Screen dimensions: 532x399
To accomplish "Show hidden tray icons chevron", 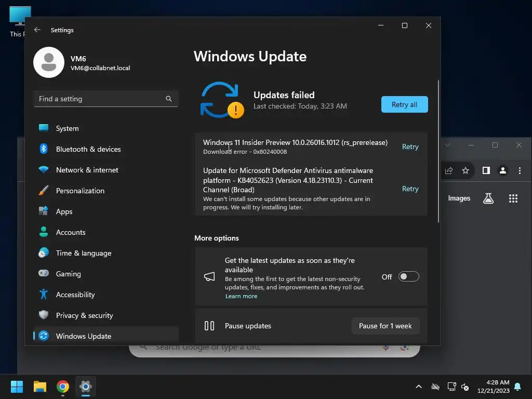I will click(x=419, y=387).
